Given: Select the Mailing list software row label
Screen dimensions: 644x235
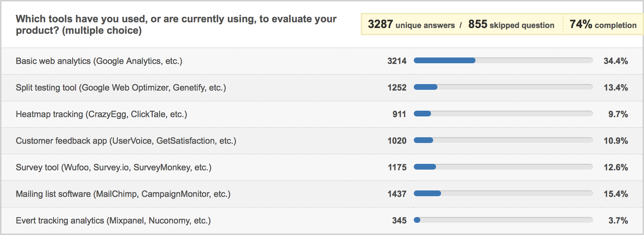Looking at the screenshot, I should click(123, 194).
